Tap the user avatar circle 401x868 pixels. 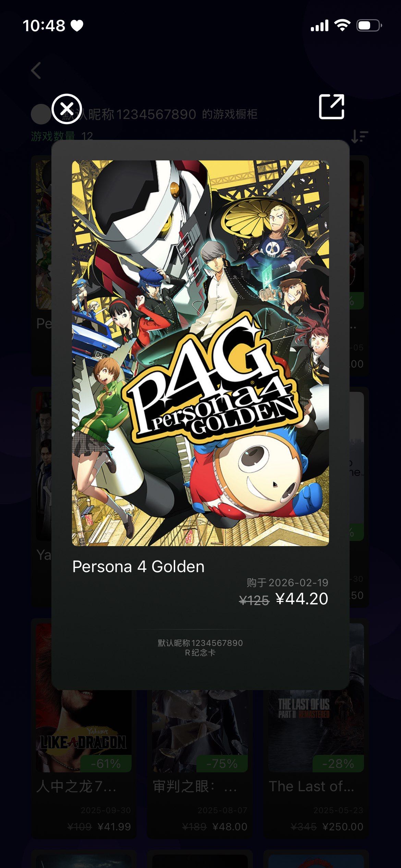pyautogui.click(x=41, y=114)
